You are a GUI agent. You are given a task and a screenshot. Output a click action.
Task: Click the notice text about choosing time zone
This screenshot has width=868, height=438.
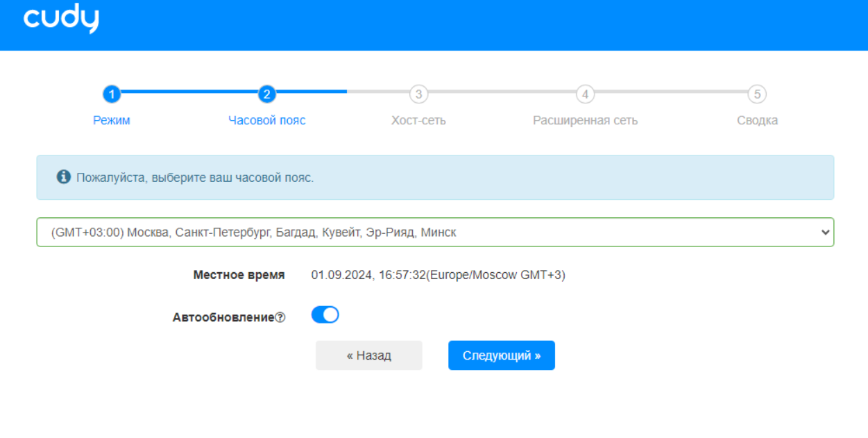tap(195, 178)
